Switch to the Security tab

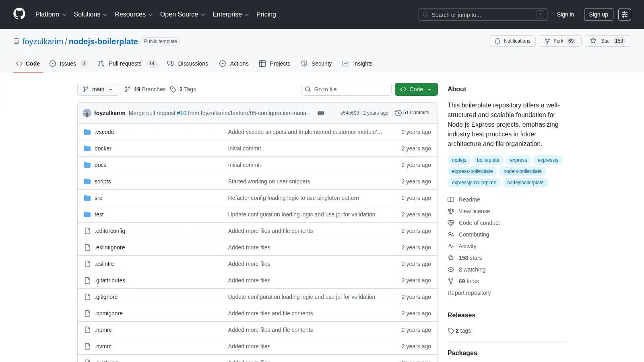pyautogui.click(x=316, y=64)
